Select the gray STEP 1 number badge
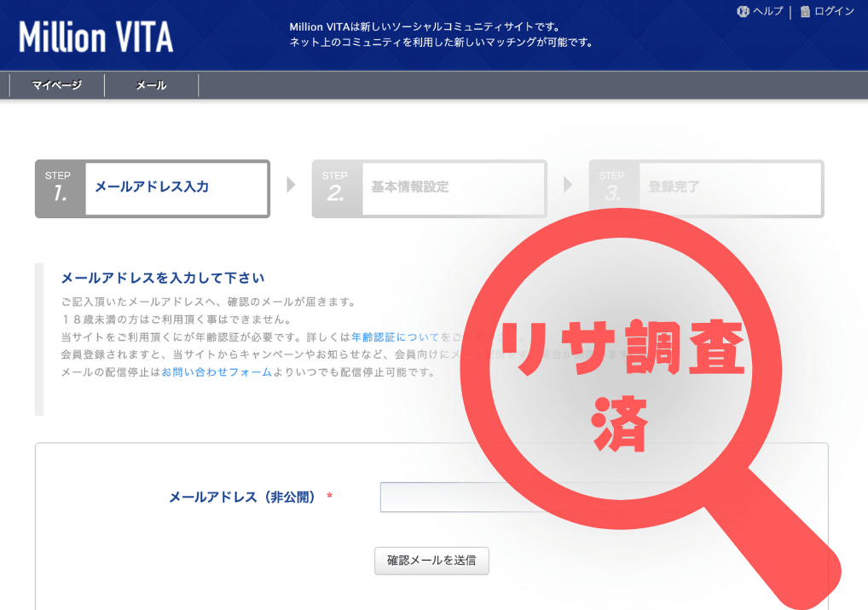868x610 pixels. click(x=60, y=188)
